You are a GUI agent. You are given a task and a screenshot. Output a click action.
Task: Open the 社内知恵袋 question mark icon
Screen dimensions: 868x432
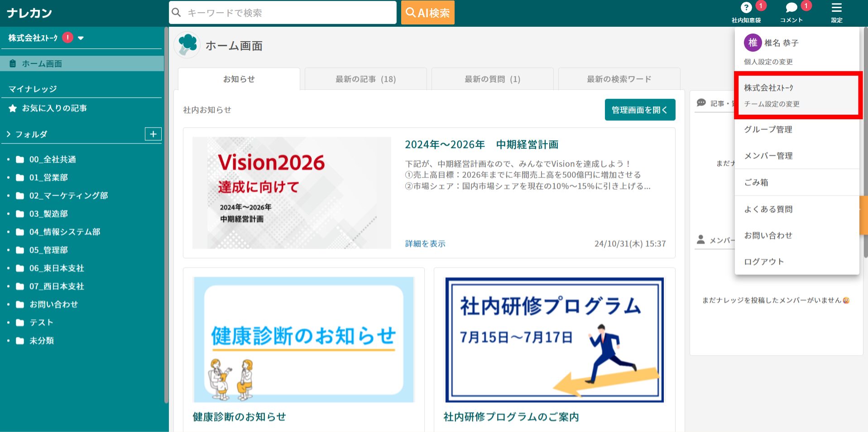(746, 8)
